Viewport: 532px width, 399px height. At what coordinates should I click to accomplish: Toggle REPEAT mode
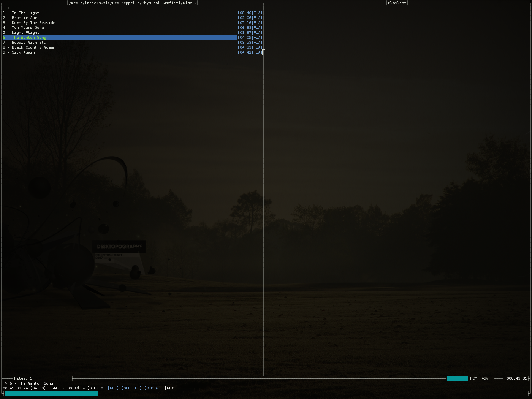click(x=153, y=388)
